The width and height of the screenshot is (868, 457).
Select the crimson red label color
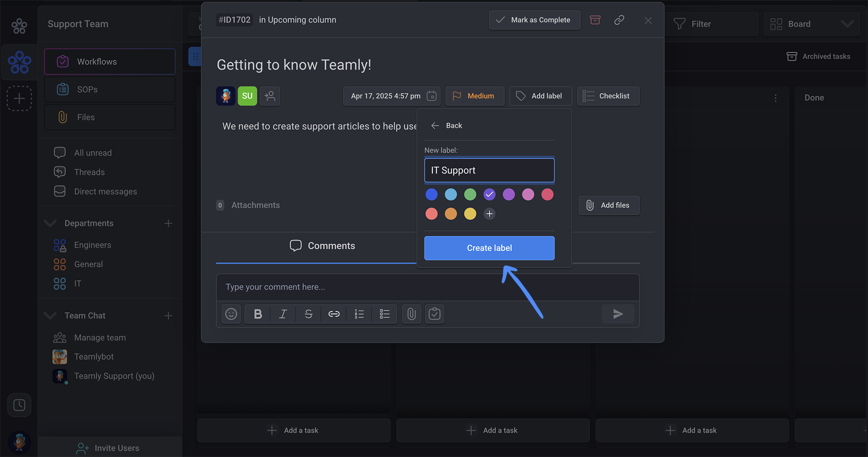coord(547,195)
